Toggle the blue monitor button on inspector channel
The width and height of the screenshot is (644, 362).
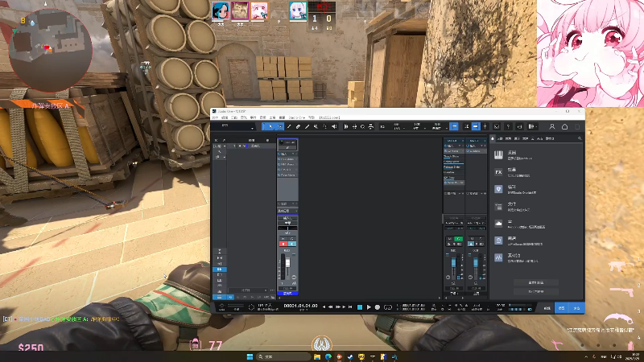pyautogui.click(x=291, y=244)
